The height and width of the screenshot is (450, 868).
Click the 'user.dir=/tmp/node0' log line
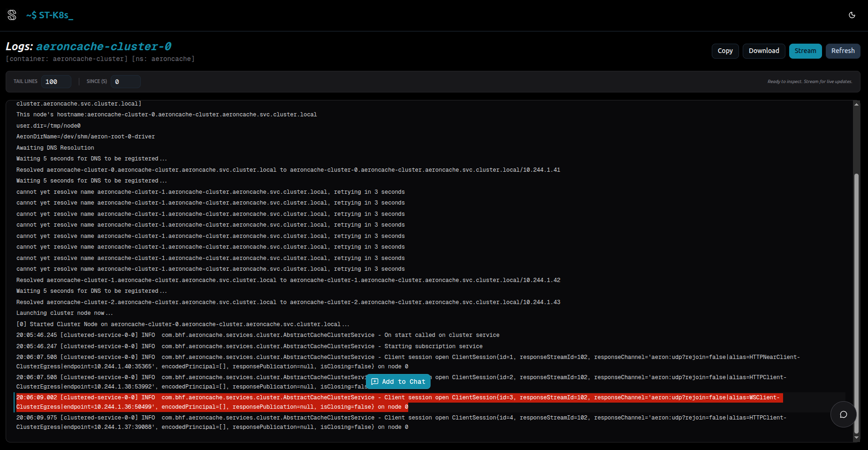pyautogui.click(x=48, y=126)
